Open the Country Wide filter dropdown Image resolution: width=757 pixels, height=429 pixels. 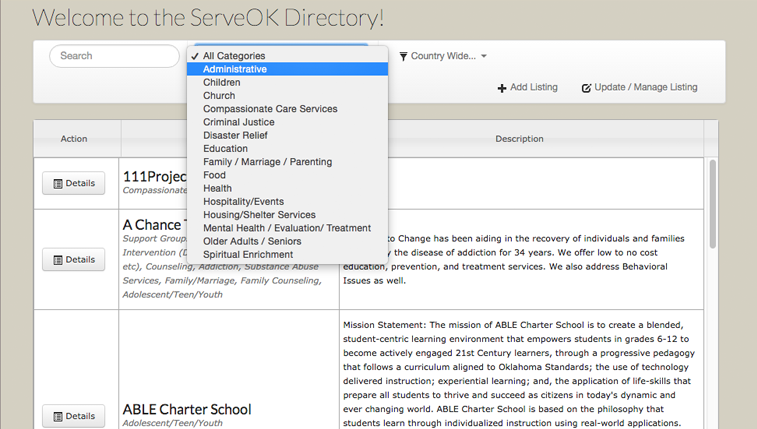(x=443, y=56)
